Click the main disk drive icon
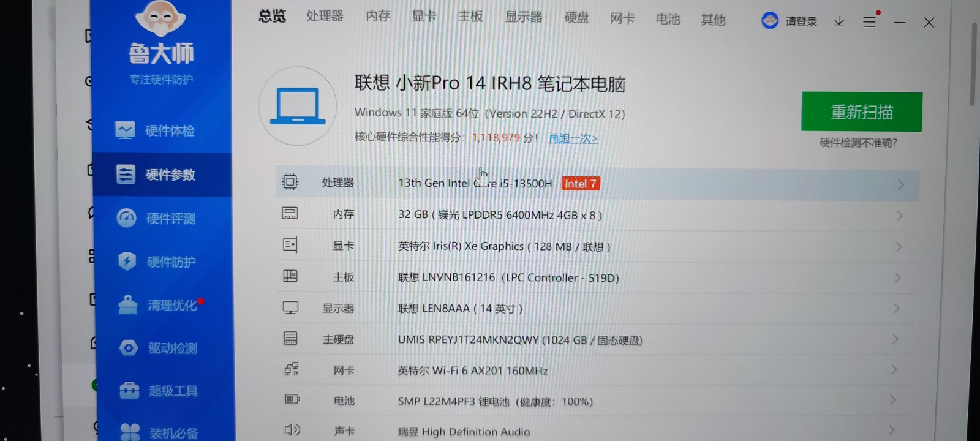Screen dimensions: 980x441 pos(291,338)
